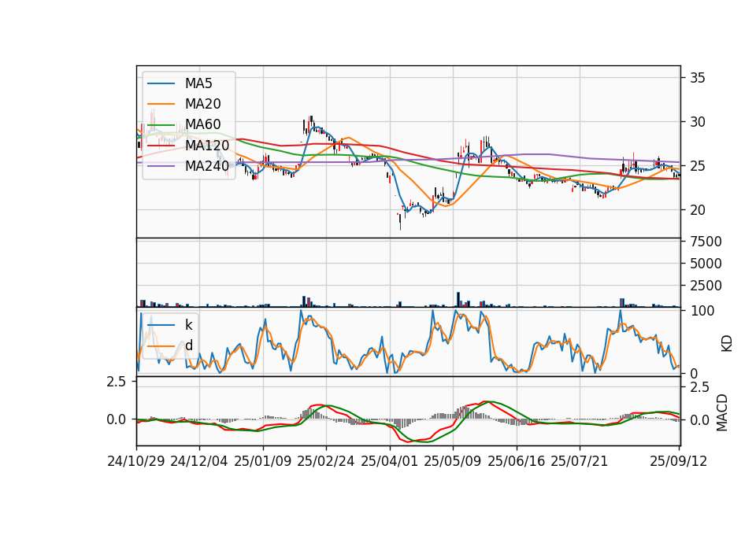Screen dimensions: 756x543
Task: Click the 25/07/21 date axis label
Action: point(580,461)
